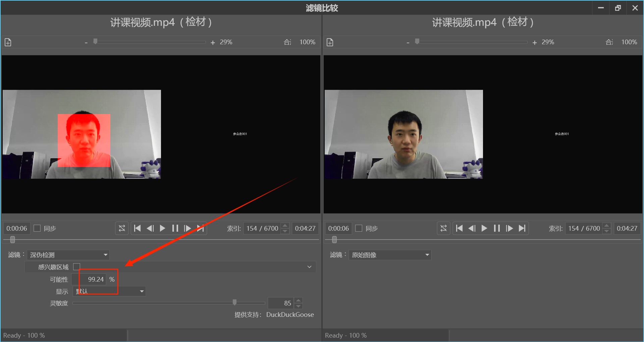
Task: Click left panel 100% zoom button
Action: tap(307, 42)
